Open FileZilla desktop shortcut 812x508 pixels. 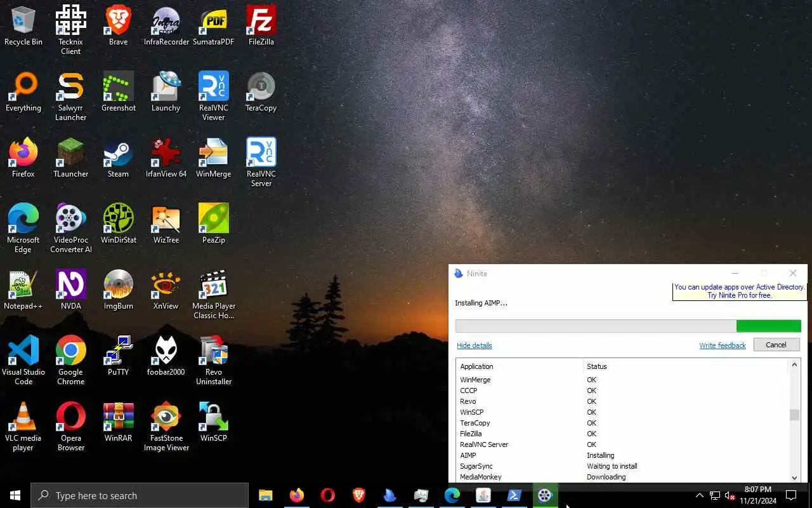pyautogui.click(x=261, y=27)
